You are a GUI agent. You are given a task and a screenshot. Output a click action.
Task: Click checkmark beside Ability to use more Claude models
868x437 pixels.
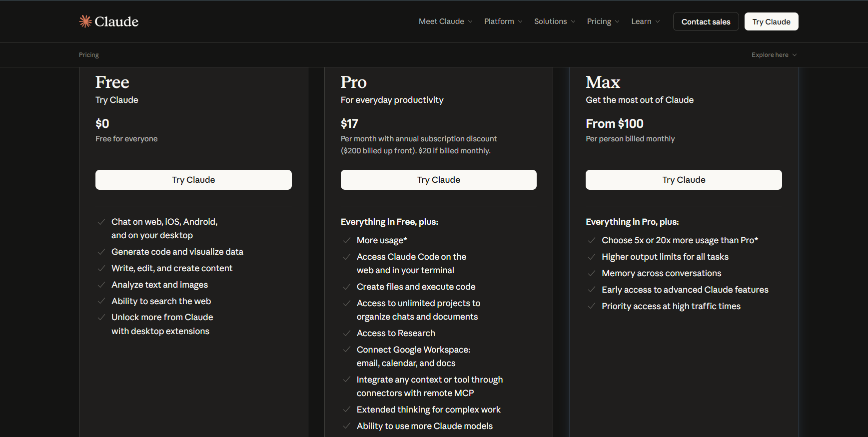(347, 426)
